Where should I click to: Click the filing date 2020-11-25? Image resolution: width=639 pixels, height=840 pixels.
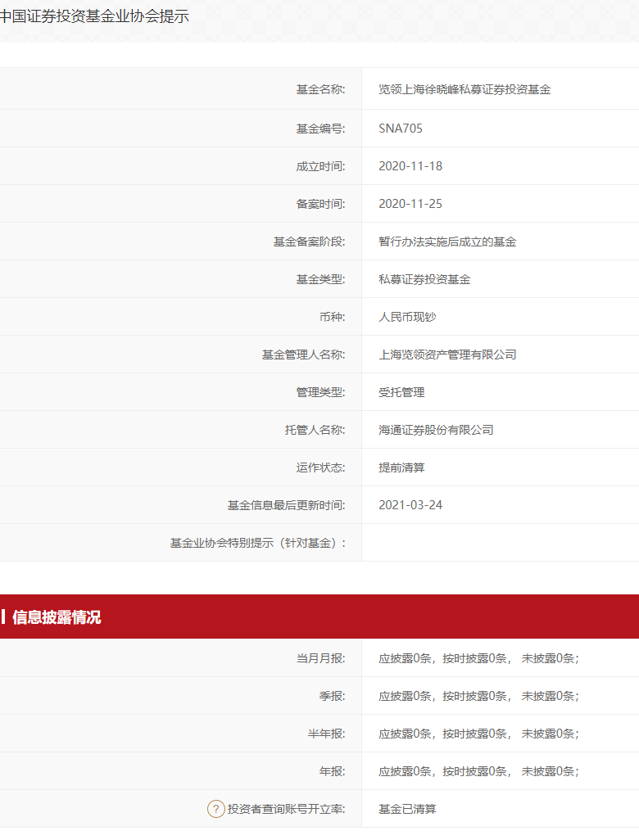click(x=410, y=204)
